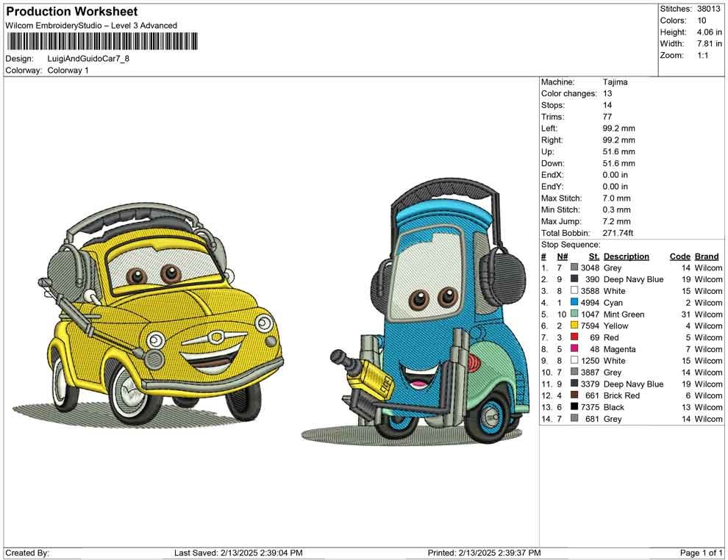The height and width of the screenshot is (560, 728).
Task: Click the Stops value 14
Action: click(607, 105)
